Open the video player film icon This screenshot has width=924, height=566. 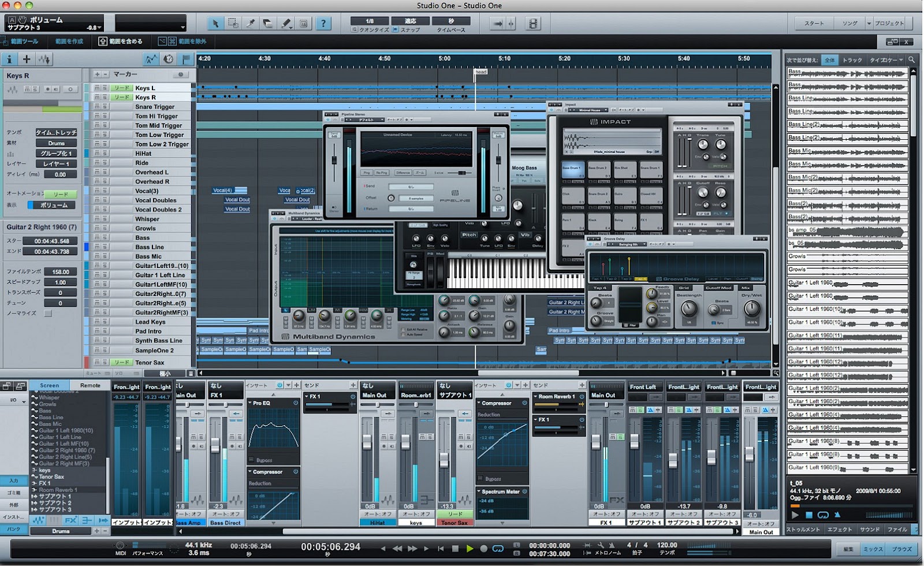tap(533, 24)
